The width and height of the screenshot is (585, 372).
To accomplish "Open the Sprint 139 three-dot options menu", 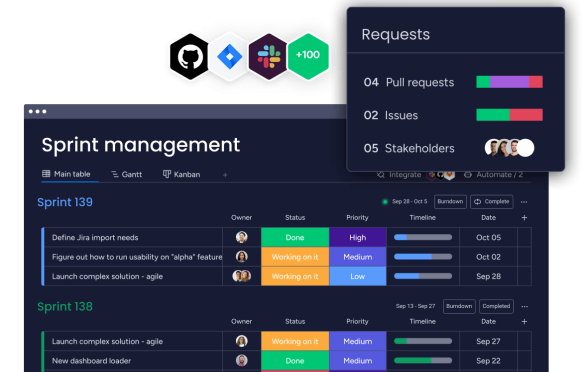I will tap(524, 202).
